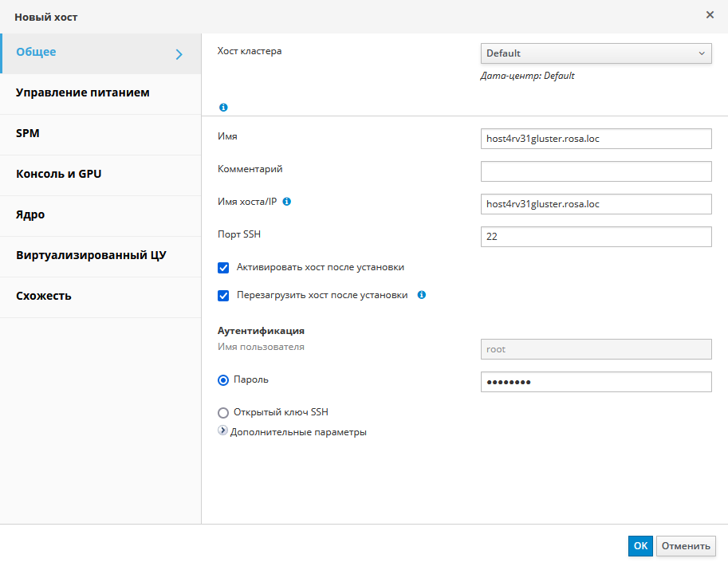Click info icon next to Имя хоста/IP
Image resolution: width=728 pixels, height=570 pixels.
(x=287, y=202)
